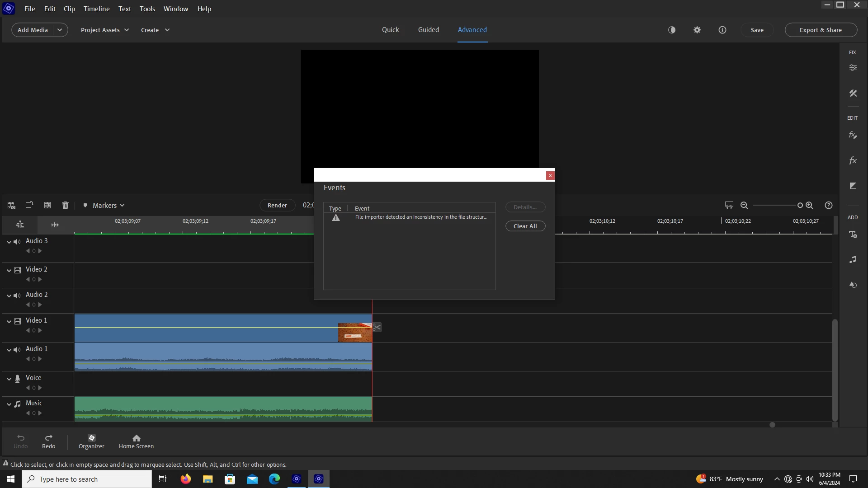
Task: Open the Project Assets dropdown
Action: coord(104,30)
